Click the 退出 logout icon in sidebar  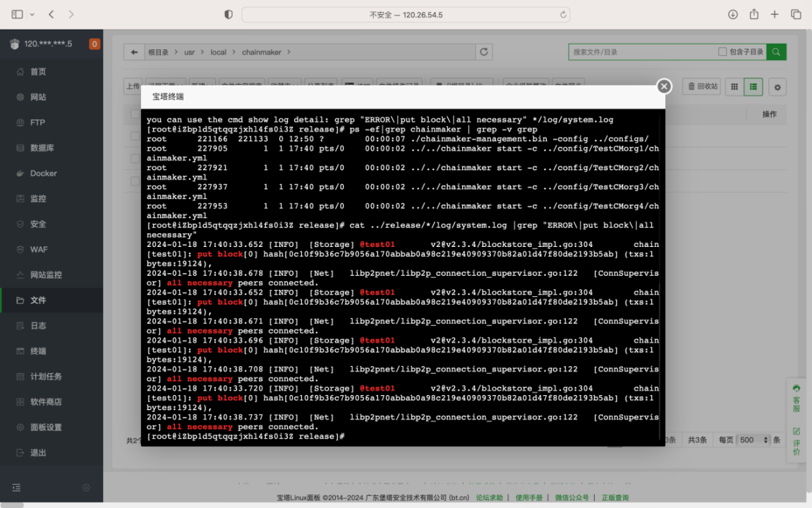click(x=20, y=452)
